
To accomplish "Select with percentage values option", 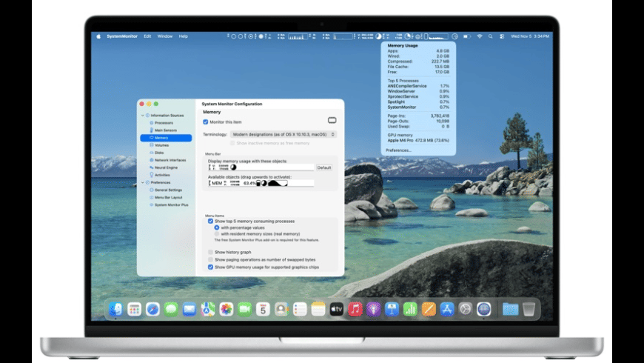I will click(216, 227).
